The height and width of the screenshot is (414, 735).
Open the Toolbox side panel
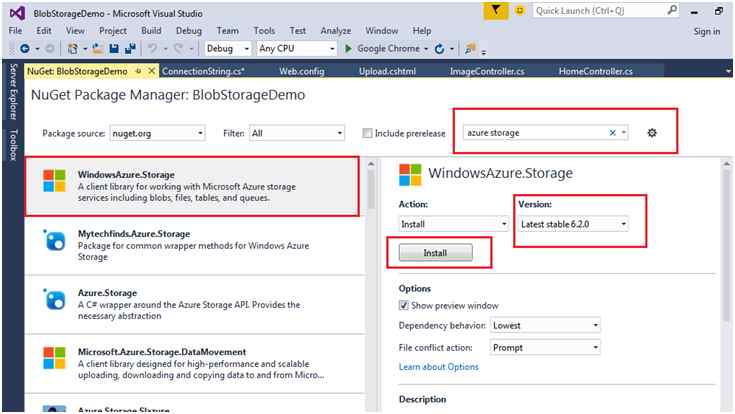point(13,145)
